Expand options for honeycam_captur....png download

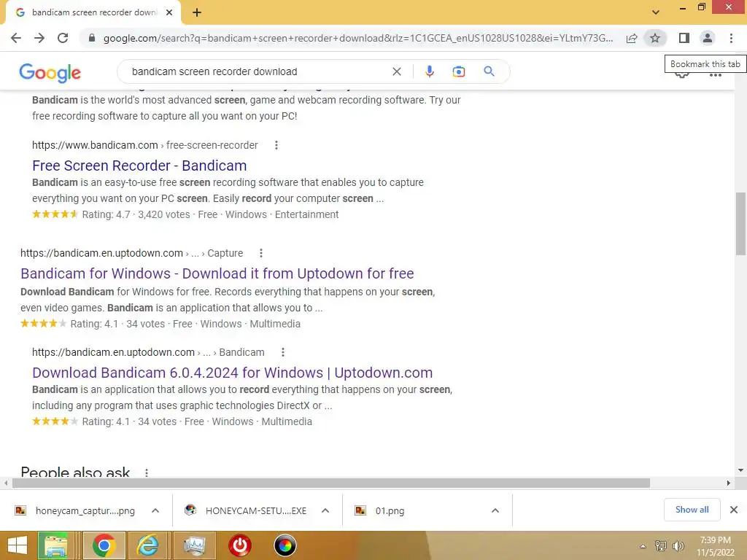pyautogui.click(x=155, y=510)
